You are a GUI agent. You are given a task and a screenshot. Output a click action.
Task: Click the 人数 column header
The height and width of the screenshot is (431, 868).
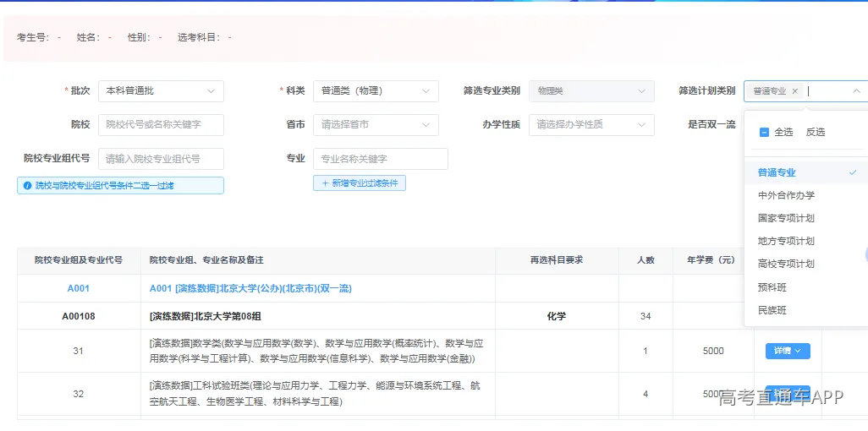(646, 260)
